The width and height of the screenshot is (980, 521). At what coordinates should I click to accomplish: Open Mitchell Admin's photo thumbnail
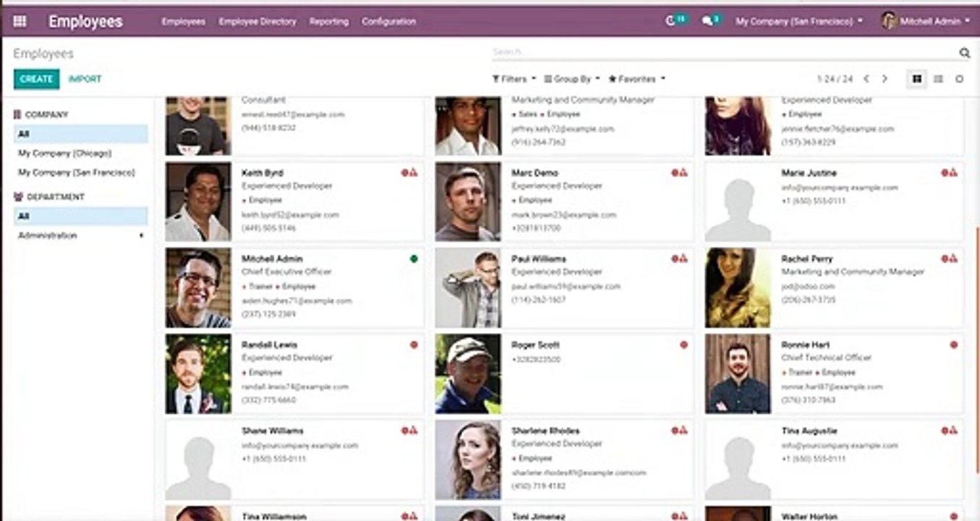(198, 288)
